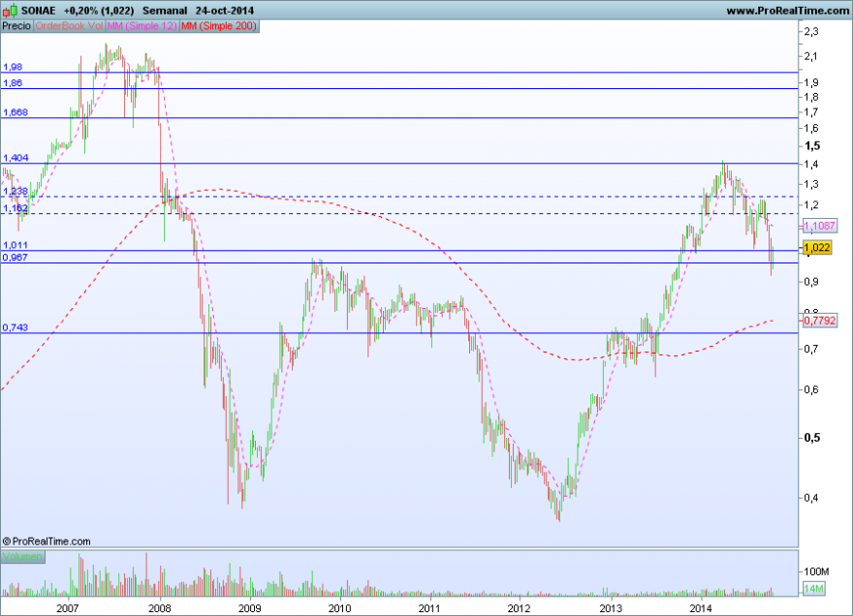Screen dimensions: 853x616
Task: Click the 1,011 horizontal level label
Action: [x=16, y=245]
